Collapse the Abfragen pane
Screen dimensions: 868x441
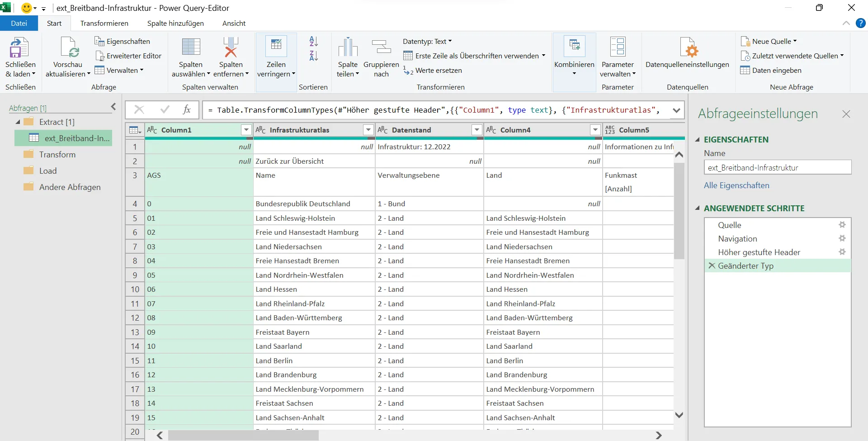tap(113, 107)
